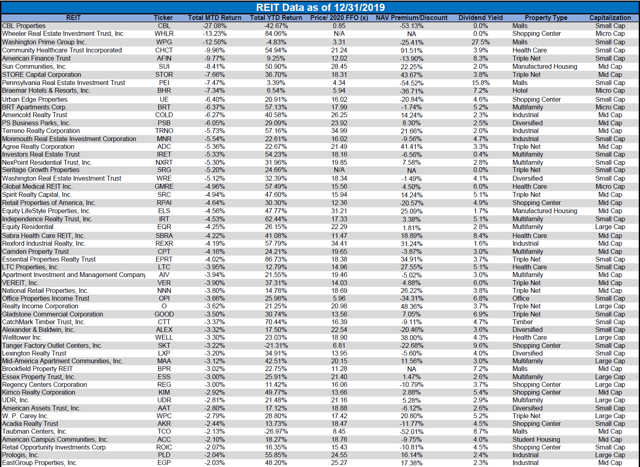Viewport: 640px width, 467px height.
Task: Click the 'Taubman Centers, Inc.' name cell
Action: click(34, 431)
